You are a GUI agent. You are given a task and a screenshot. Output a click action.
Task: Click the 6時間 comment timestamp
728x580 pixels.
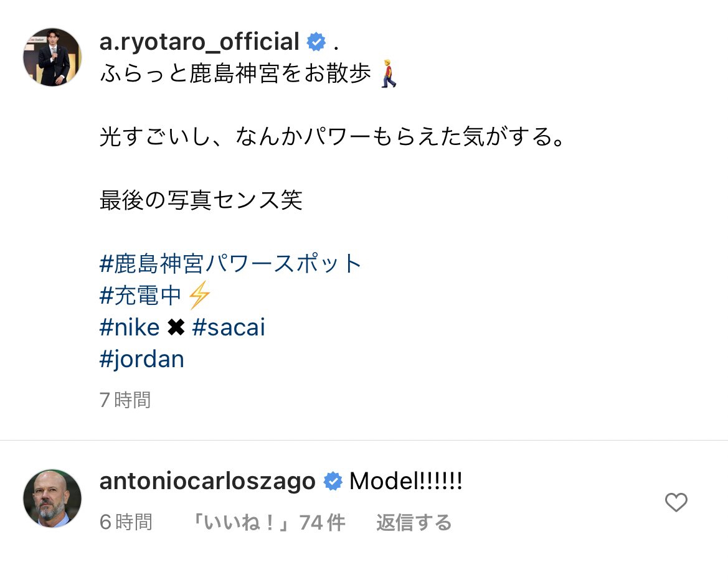point(126,523)
